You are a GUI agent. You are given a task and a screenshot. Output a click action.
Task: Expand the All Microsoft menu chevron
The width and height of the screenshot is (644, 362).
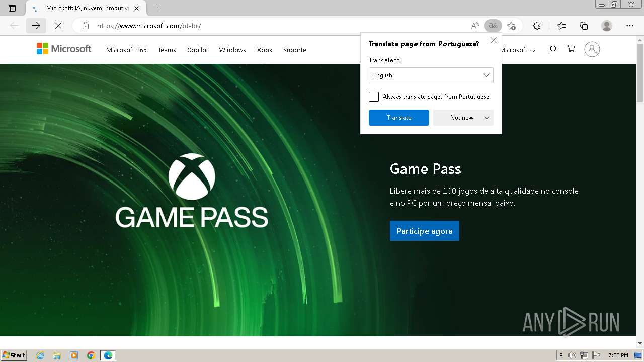coord(533,51)
